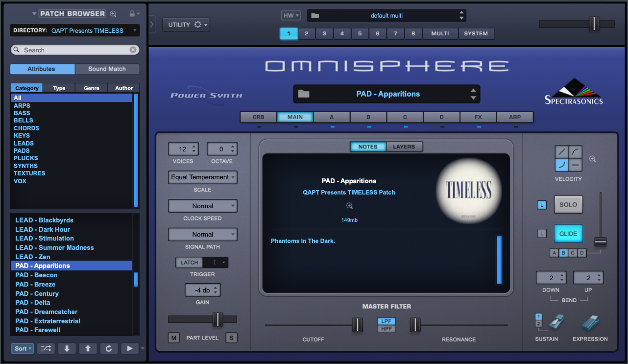Open the HW dropdown
This screenshot has height=364, width=628.
290,16
